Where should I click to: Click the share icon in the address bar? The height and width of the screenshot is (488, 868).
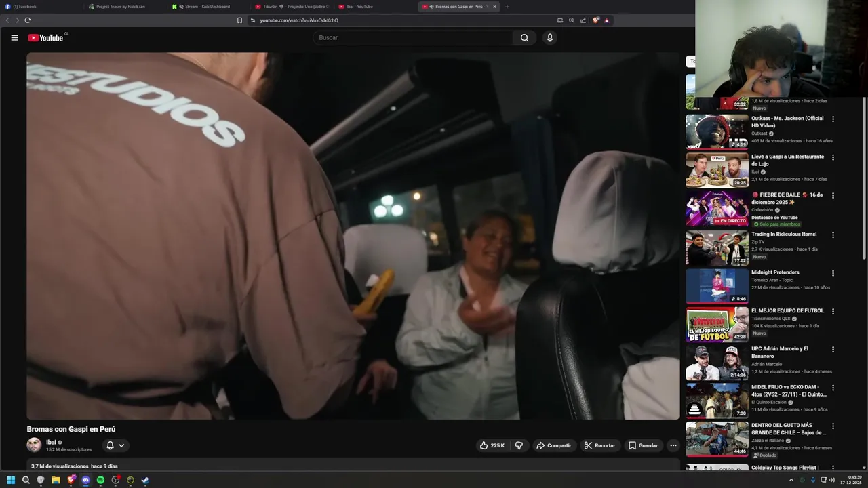point(583,20)
